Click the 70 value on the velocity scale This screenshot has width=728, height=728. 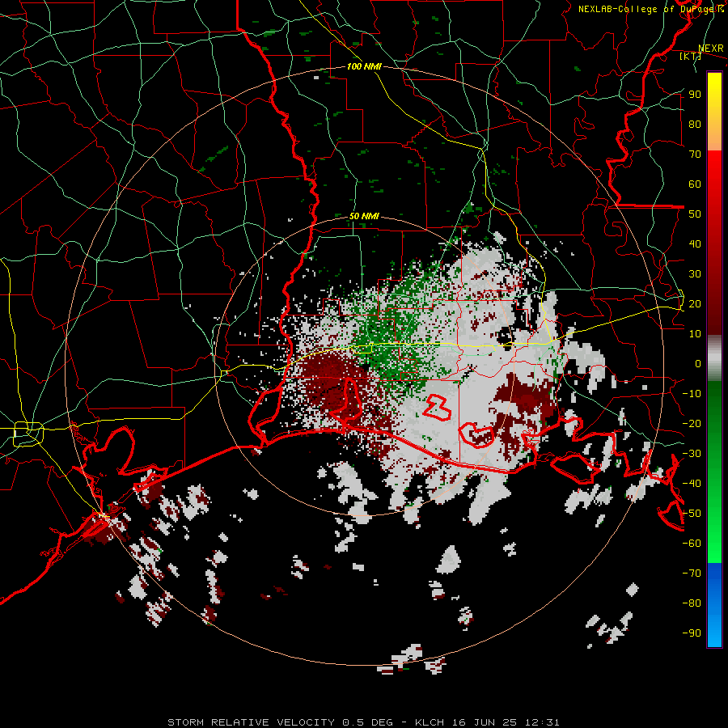(695, 154)
